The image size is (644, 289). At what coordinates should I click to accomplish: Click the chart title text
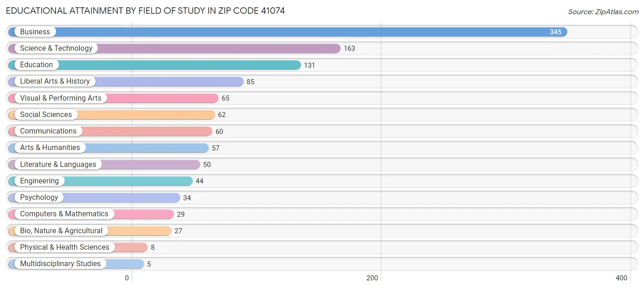click(x=145, y=11)
